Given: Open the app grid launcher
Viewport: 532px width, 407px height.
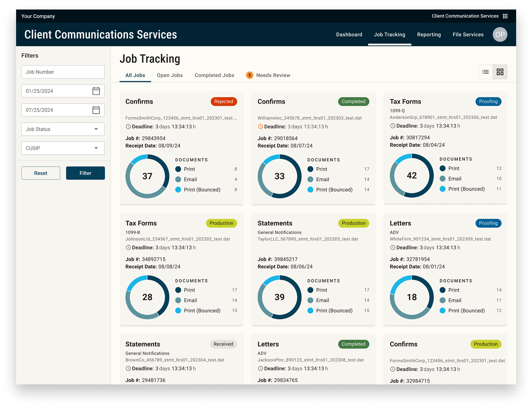Looking at the screenshot, I should (505, 16).
